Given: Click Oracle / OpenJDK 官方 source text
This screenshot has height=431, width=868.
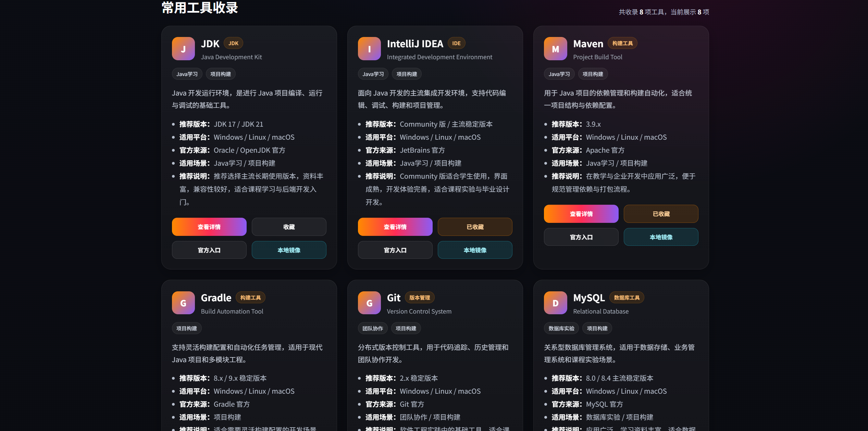Looking at the screenshot, I should coord(249,150).
